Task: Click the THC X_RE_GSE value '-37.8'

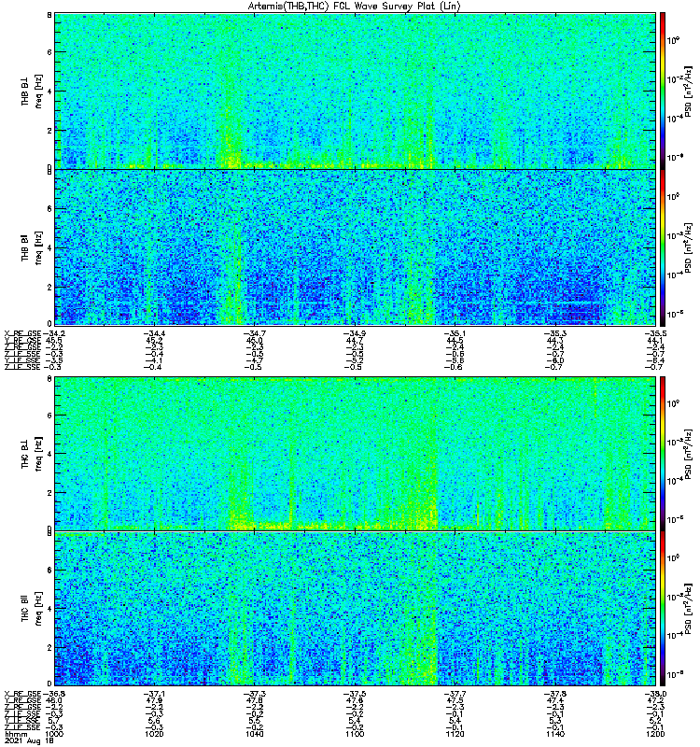Action: coord(555,694)
